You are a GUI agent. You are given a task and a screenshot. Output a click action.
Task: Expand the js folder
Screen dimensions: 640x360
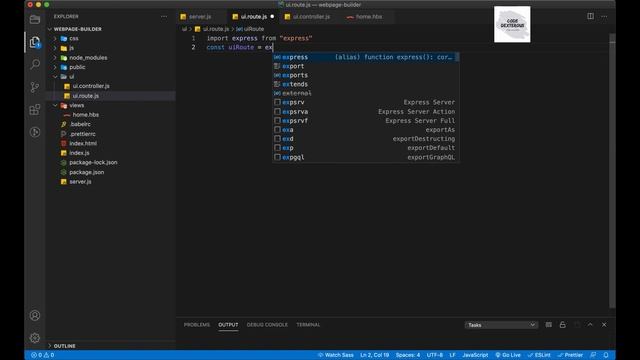coord(71,48)
